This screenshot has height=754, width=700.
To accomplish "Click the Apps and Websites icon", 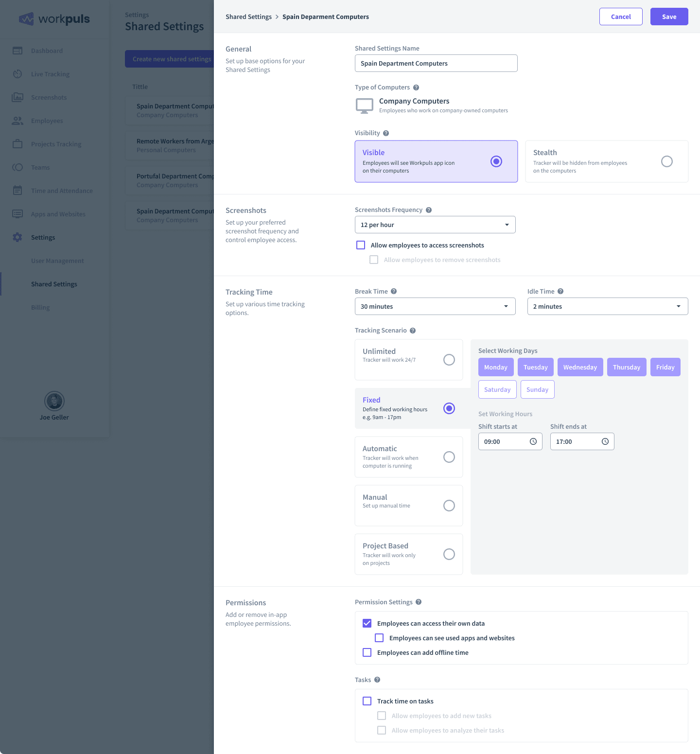I will (x=17, y=214).
